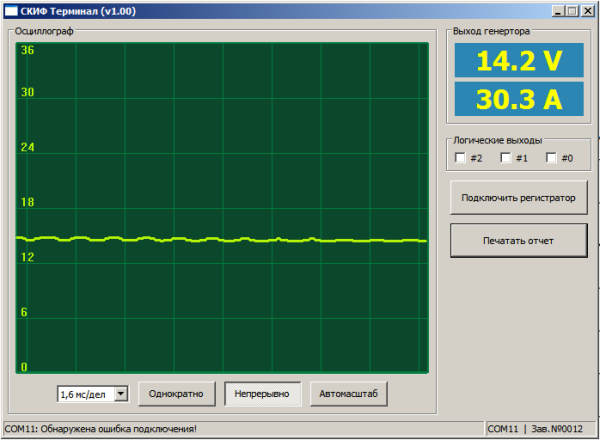Click the 30.3 A current readout
Image resolution: width=600 pixels, height=440 pixels.
[x=518, y=99]
